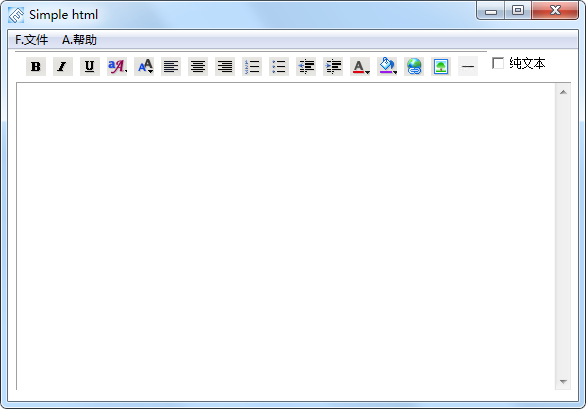Screen dimensions: 586x409
Task: Close the Simple html window
Action: point(555,10)
